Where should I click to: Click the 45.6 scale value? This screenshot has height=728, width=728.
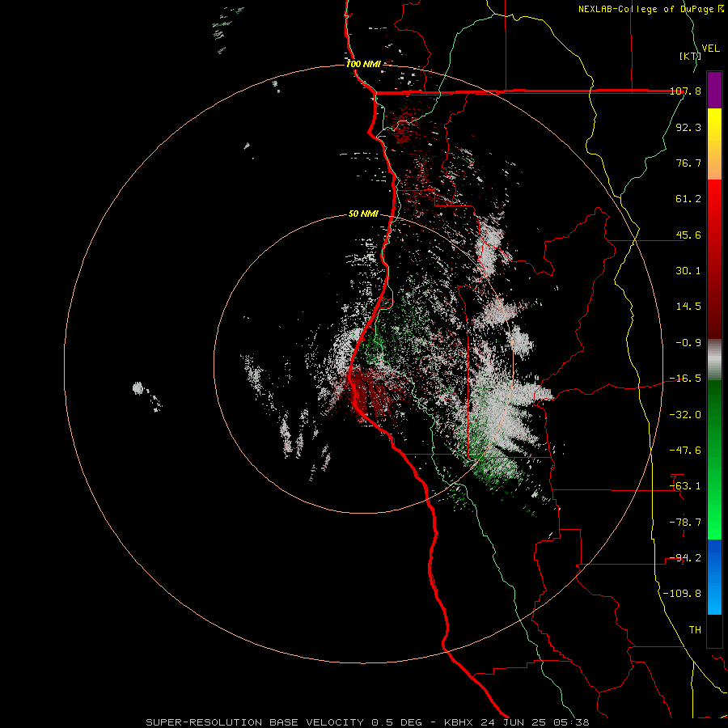pos(688,235)
